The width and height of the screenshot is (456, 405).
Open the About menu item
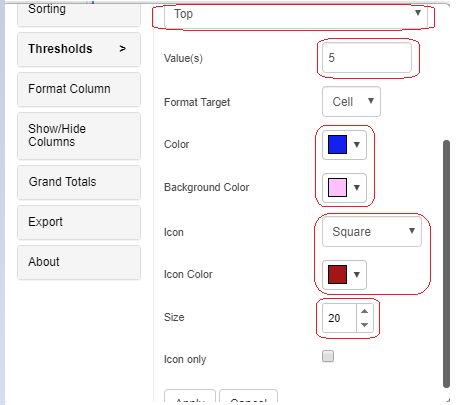pos(79,262)
